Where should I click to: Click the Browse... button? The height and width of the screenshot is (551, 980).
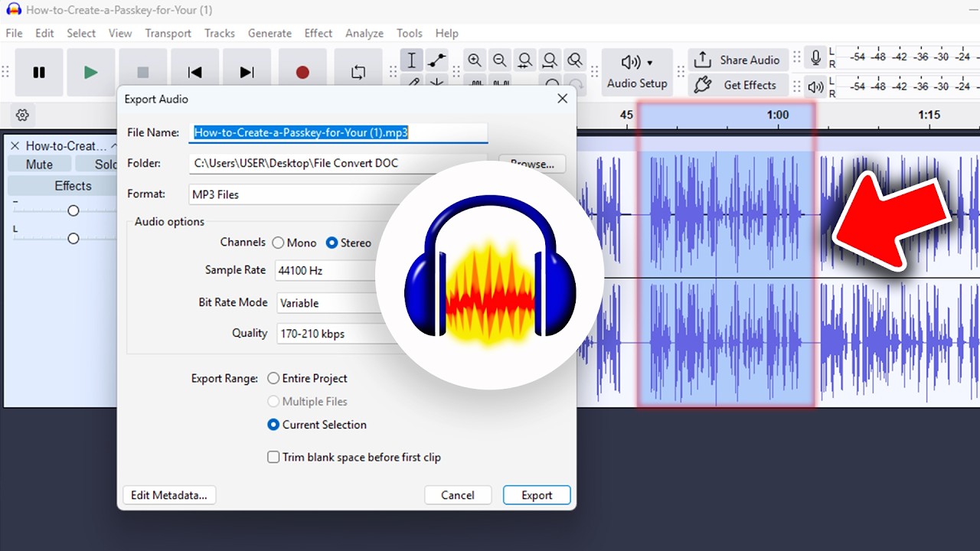pyautogui.click(x=532, y=164)
